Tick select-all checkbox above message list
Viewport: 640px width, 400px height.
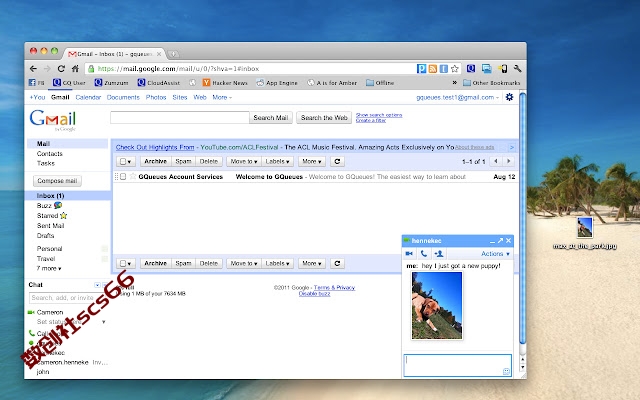tap(123, 162)
